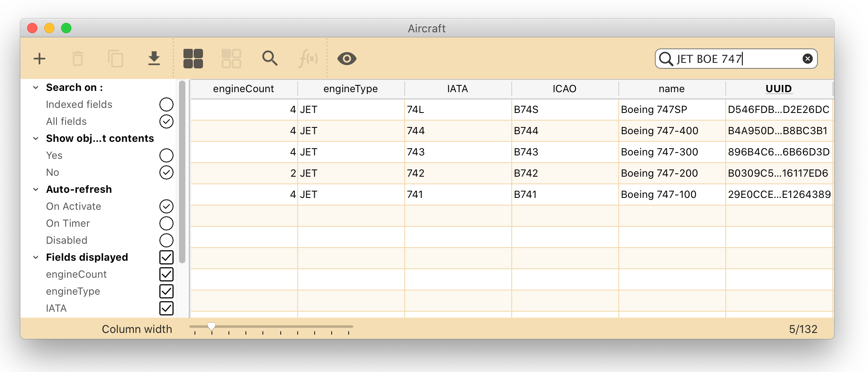Click the B743 ICAO cell
This screenshot has width=868, height=372.
pos(565,152)
